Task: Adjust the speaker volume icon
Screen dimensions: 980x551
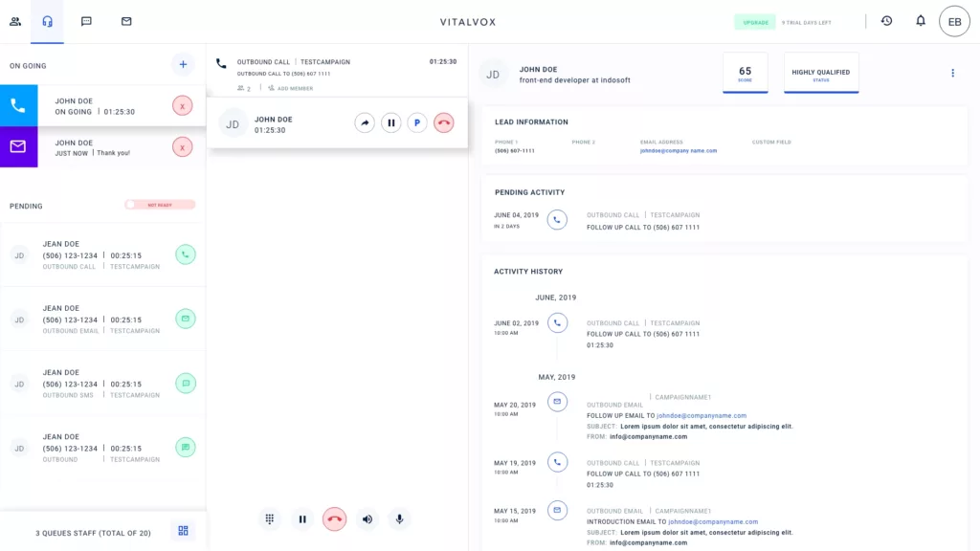Action: click(367, 518)
